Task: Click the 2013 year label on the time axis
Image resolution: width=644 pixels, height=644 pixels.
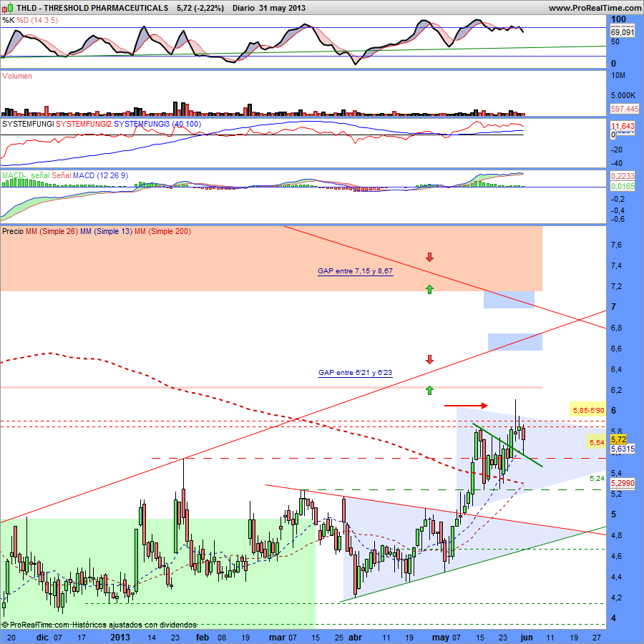Action: point(120,638)
